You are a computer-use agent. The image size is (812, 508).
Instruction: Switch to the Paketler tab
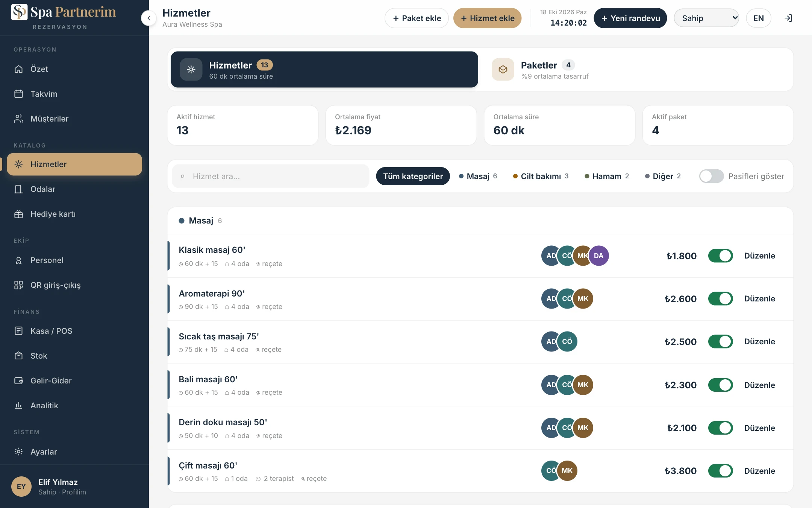(x=635, y=70)
